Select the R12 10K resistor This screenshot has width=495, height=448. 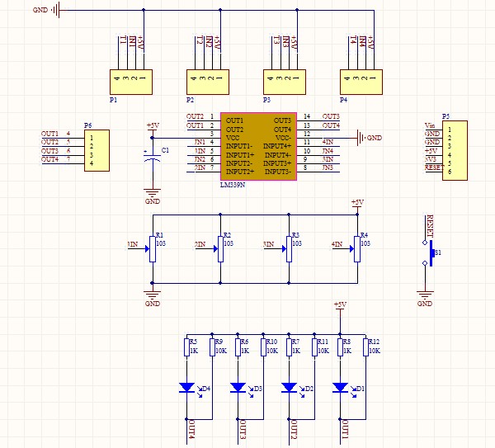[365, 347]
